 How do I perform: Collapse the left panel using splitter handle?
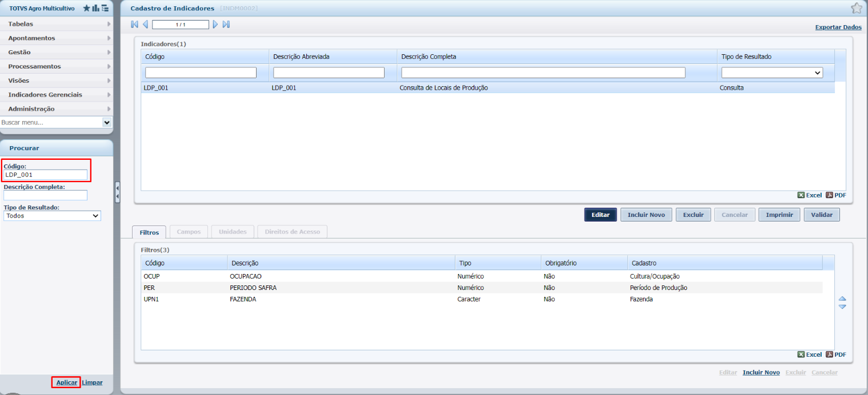(117, 192)
